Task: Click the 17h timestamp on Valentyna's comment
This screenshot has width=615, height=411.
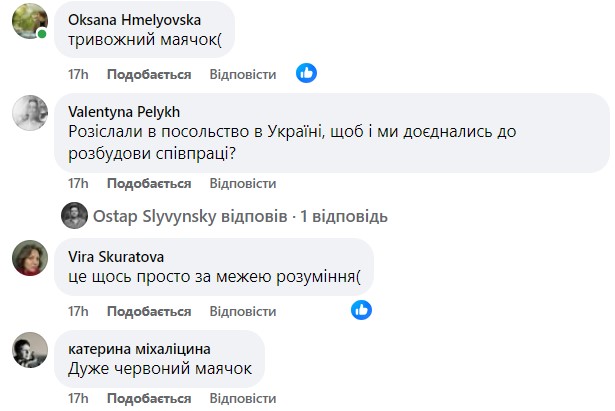Action: [x=78, y=183]
